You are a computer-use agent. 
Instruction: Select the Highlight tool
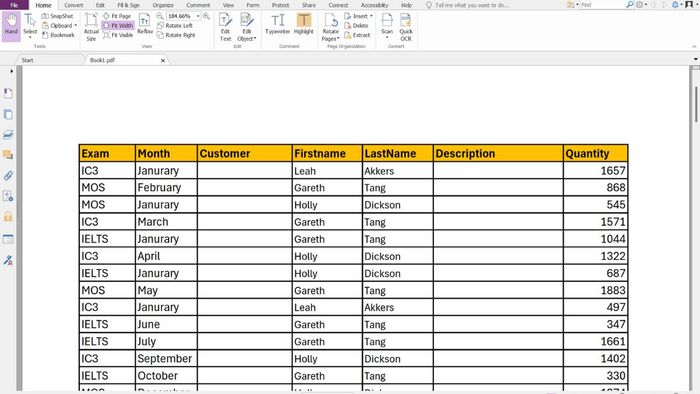(x=304, y=24)
